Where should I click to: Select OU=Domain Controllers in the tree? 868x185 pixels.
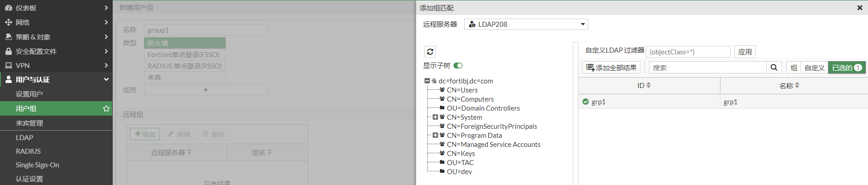483,108
